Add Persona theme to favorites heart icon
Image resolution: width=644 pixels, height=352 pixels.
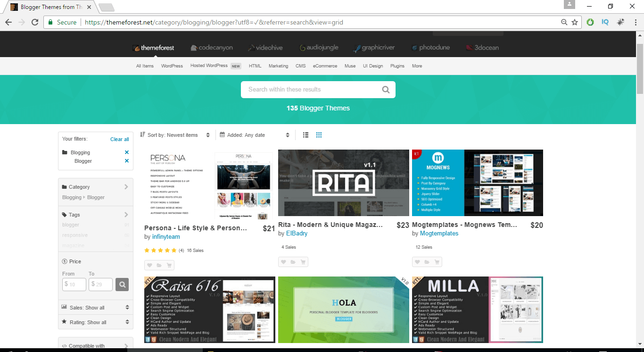[x=149, y=265]
